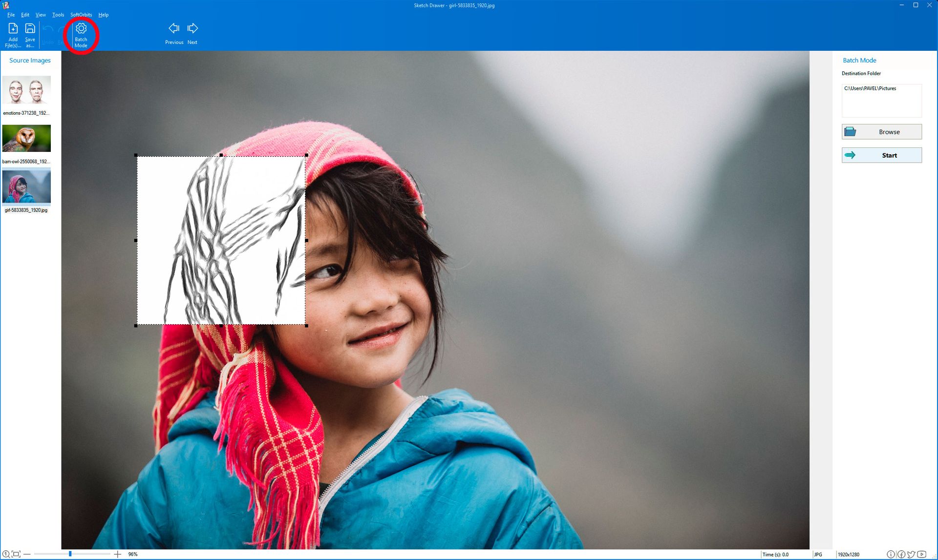The width and height of the screenshot is (938, 560).
Task: Adjust the zoom level slider
Action: [x=70, y=554]
